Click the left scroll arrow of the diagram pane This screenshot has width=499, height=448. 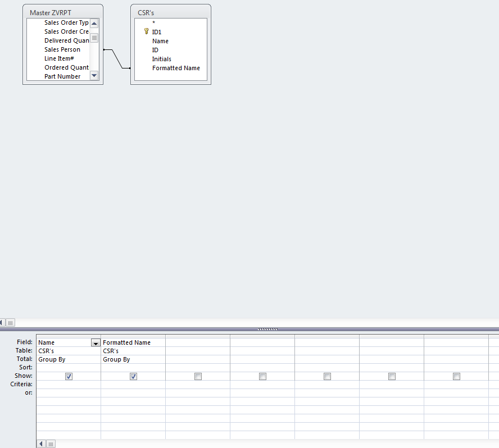2,323
